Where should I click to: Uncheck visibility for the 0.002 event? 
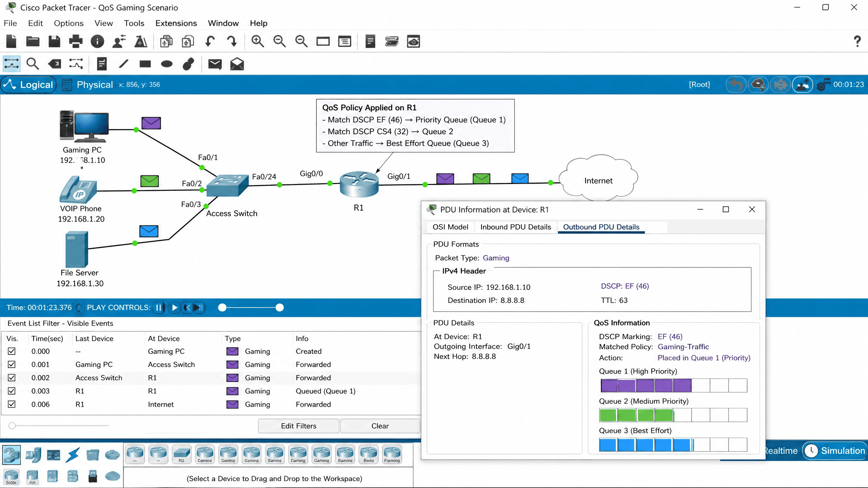[x=12, y=378]
